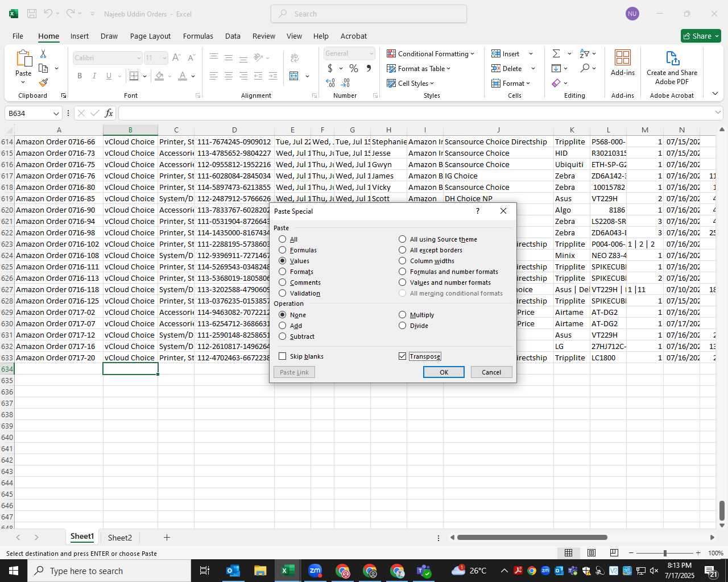This screenshot has width=728, height=582.
Task: Select Column widths radio option
Action: click(x=403, y=261)
